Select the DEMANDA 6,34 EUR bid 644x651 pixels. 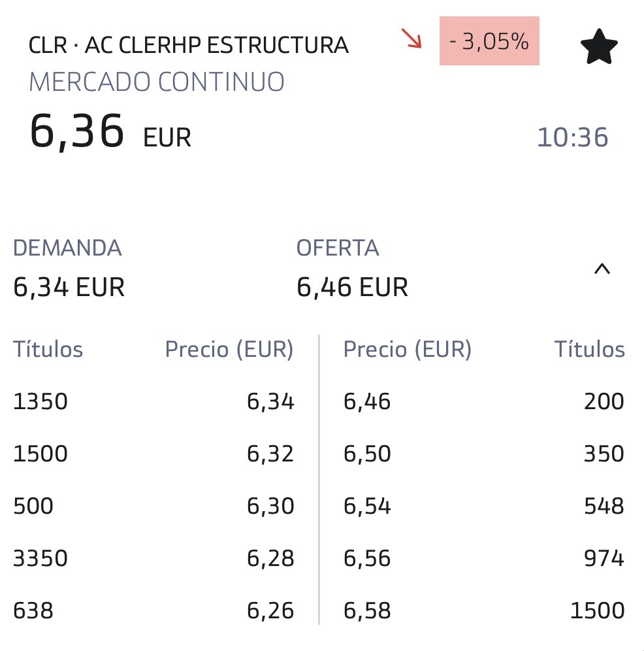tap(69, 269)
